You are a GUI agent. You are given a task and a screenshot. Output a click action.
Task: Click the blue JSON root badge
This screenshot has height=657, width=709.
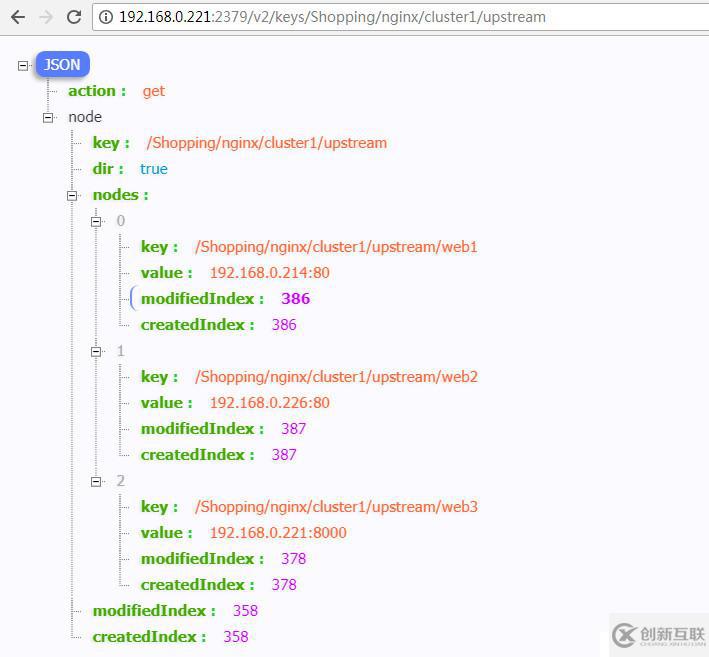tap(62, 65)
